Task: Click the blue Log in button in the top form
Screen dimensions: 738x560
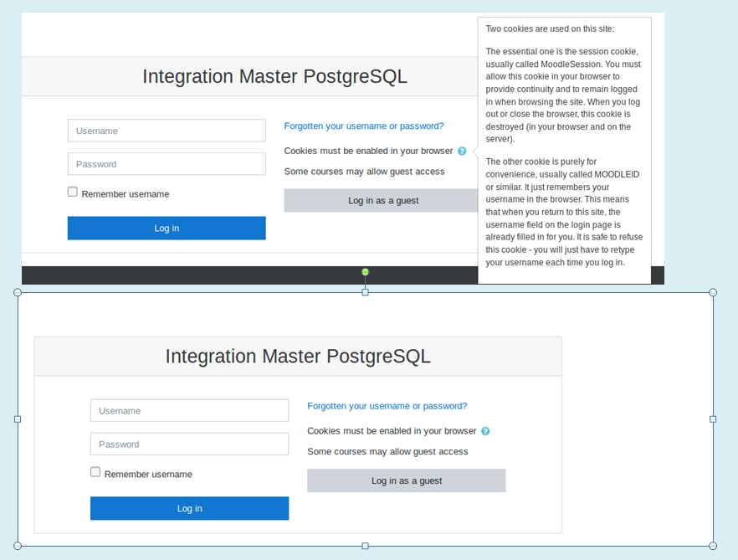Action: pos(167,228)
